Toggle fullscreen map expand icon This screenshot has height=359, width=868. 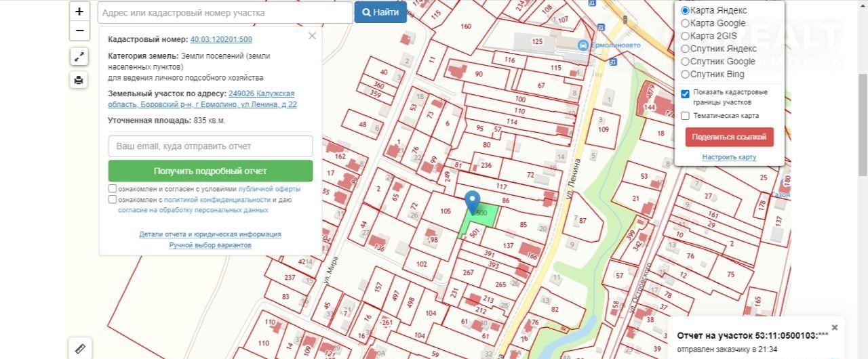click(x=79, y=56)
